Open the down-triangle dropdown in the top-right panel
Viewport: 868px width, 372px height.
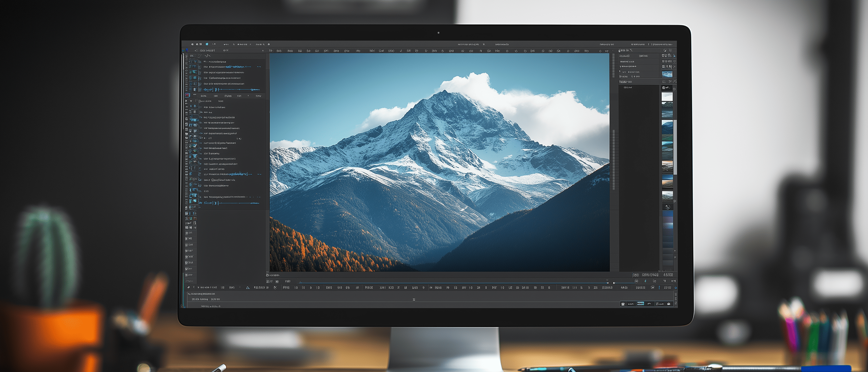pyautogui.click(x=674, y=62)
